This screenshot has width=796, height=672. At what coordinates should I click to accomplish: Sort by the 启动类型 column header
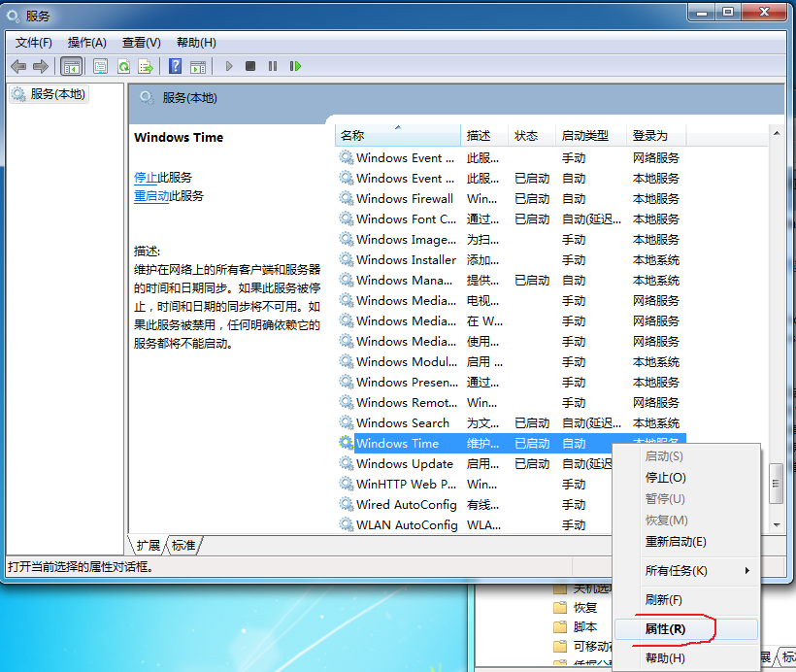pyautogui.click(x=591, y=136)
